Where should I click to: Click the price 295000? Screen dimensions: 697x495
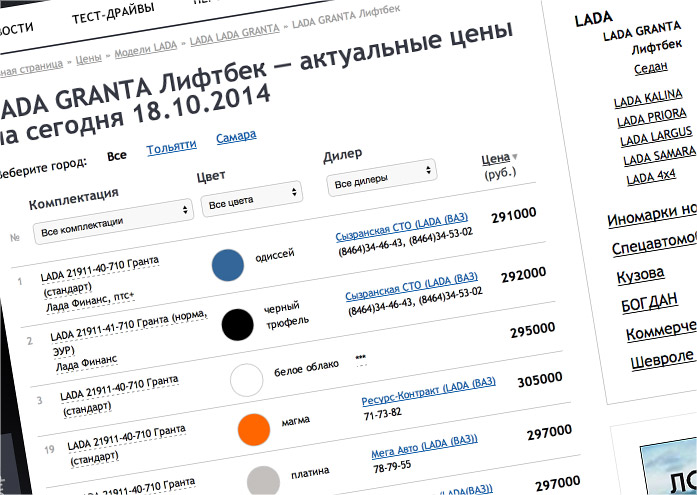click(x=533, y=330)
